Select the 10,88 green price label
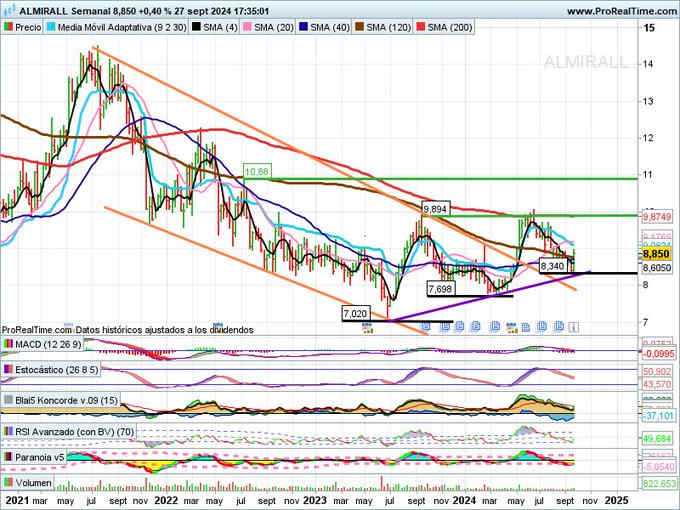The height and width of the screenshot is (510, 680). click(x=257, y=172)
